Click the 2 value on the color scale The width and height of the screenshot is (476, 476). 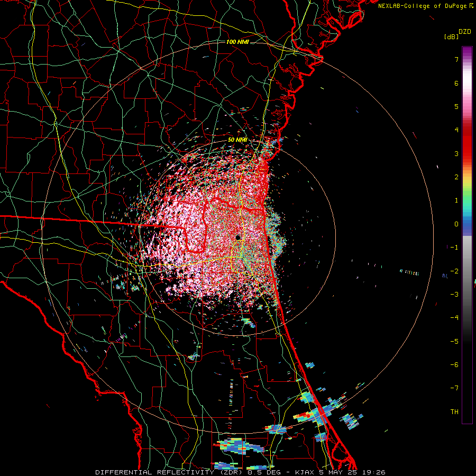[456, 177]
